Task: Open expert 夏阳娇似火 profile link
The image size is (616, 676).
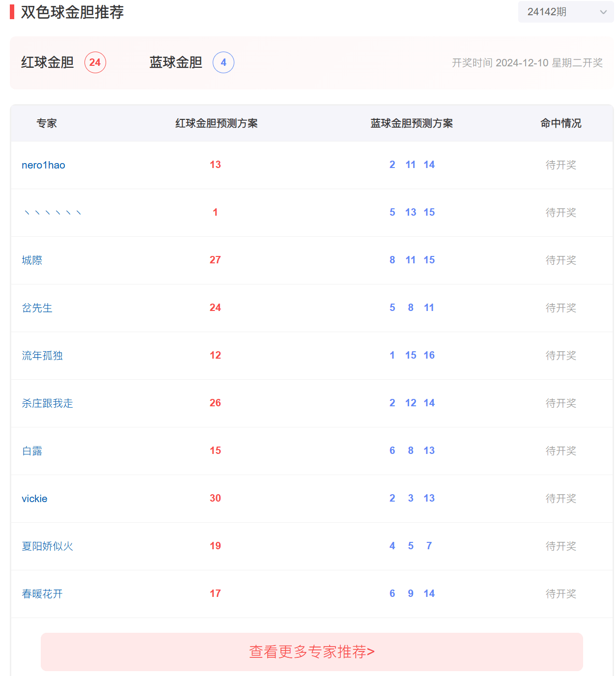Action: pos(47,546)
